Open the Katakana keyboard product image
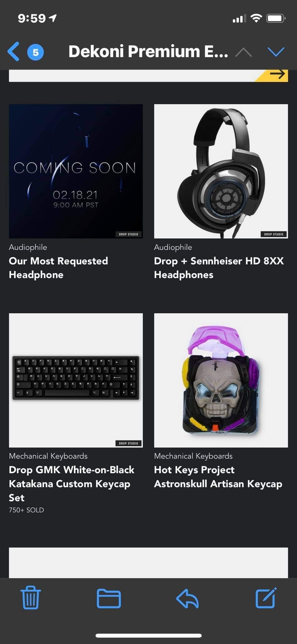 (76, 380)
